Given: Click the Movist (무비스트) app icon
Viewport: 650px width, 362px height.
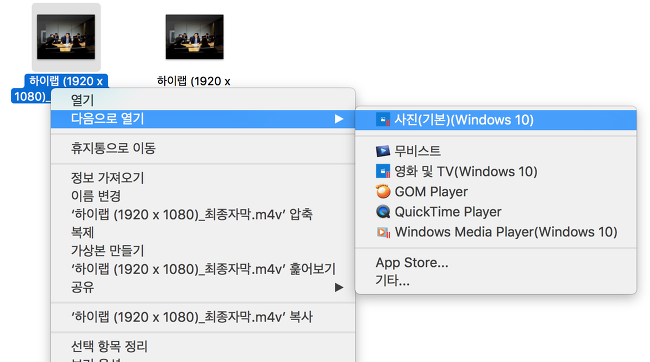Looking at the screenshot, I should click(x=383, y=151).
